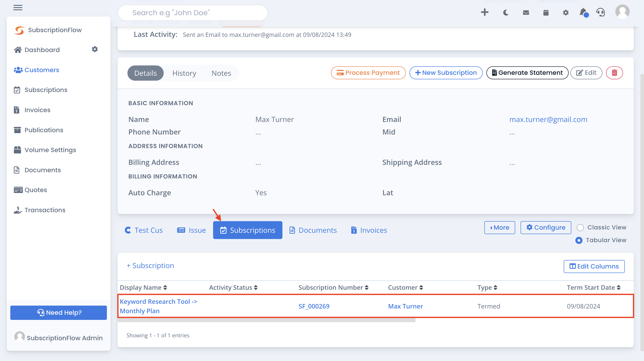
Task: Open the Test Cus related tab
Action: 144,230
